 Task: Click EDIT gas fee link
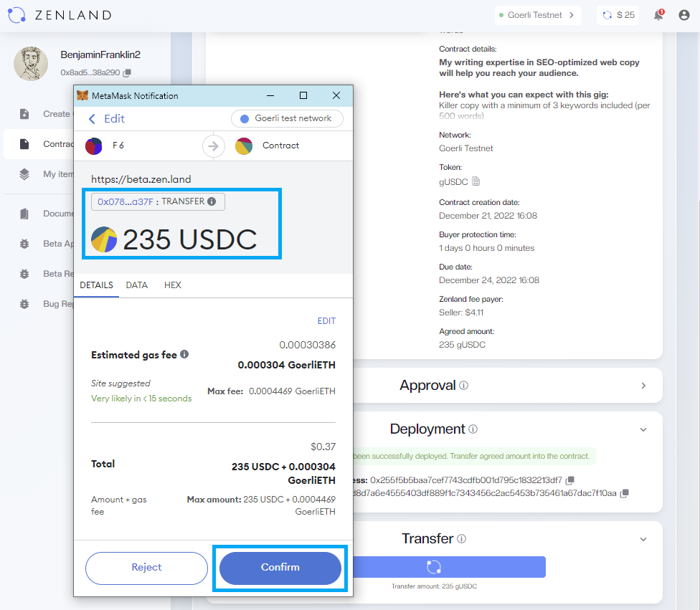326,321
